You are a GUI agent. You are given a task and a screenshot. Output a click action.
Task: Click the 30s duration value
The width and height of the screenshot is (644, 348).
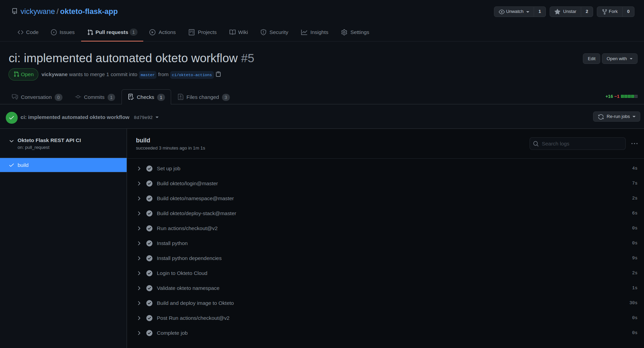[633, 303]
